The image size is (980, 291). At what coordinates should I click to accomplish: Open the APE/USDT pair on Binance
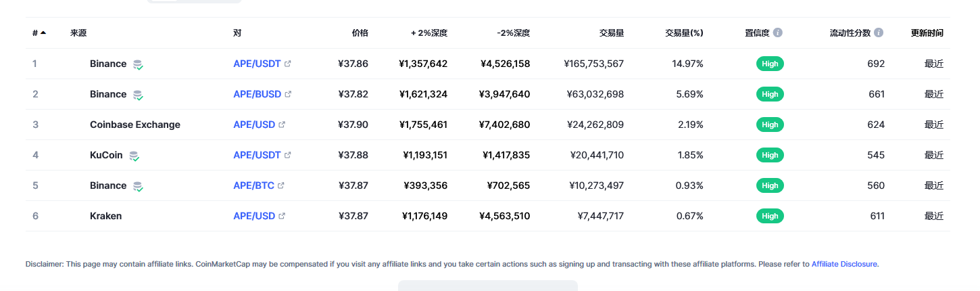tap(257, 64)
